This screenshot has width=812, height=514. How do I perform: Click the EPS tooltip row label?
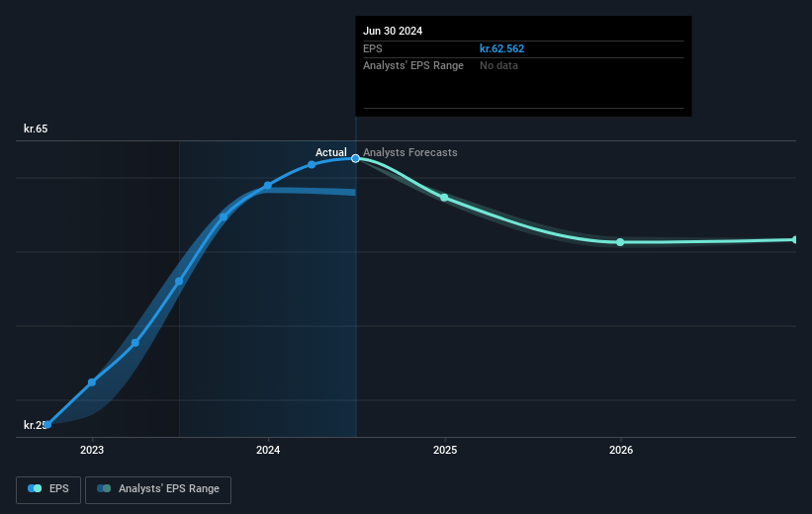[x=372, y=48]
